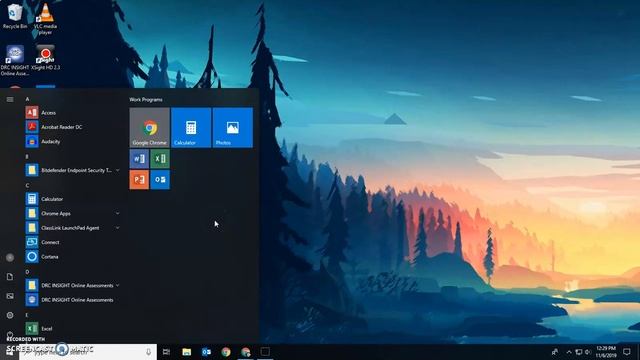Open Documents from the Start sidebar
Image resolution: width=640 pixels, height=360 pixels.
click(10, 277)
